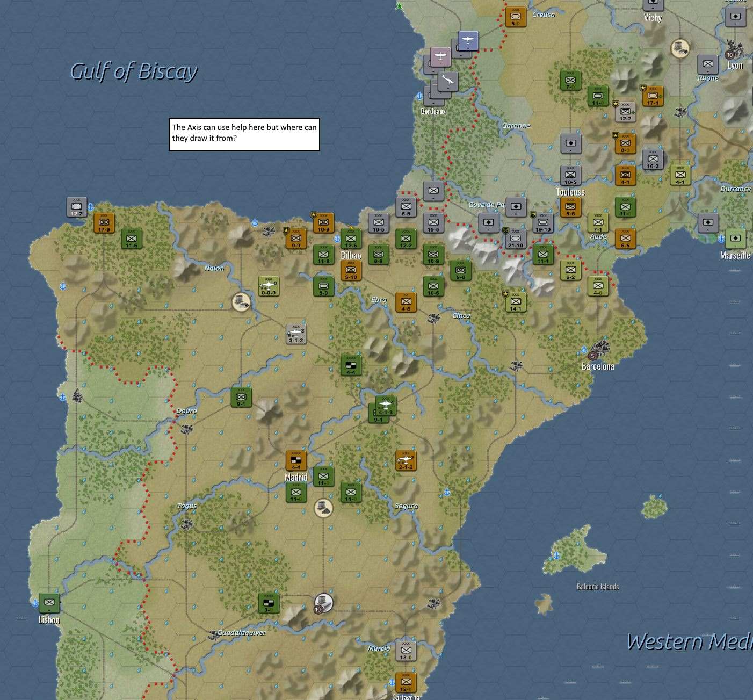
Task: Click the Vichy city label
Action: pyautogui.click(x=653, y=18)
